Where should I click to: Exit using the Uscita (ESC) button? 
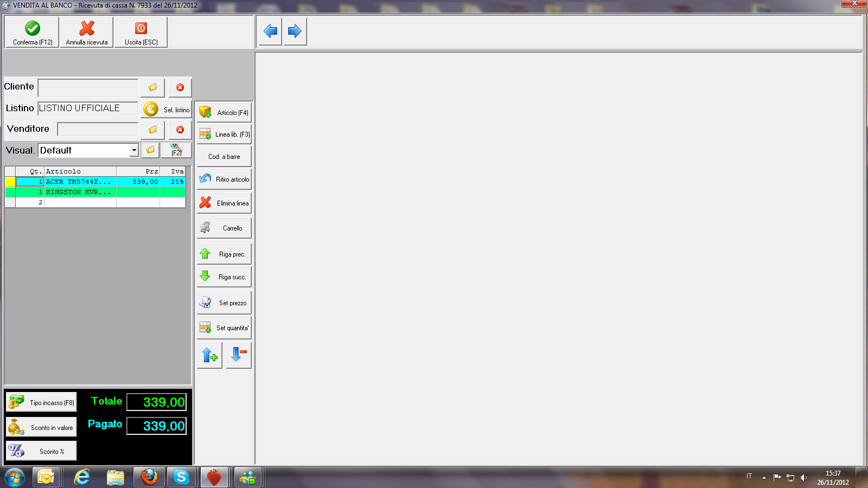(x=141, y=33)
